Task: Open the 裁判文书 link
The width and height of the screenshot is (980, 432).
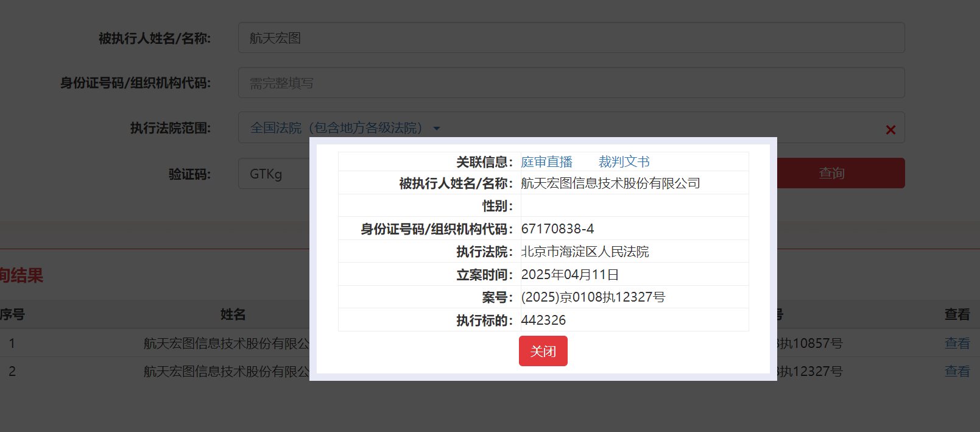Action: pyautogui.click(x=624, y=161)
